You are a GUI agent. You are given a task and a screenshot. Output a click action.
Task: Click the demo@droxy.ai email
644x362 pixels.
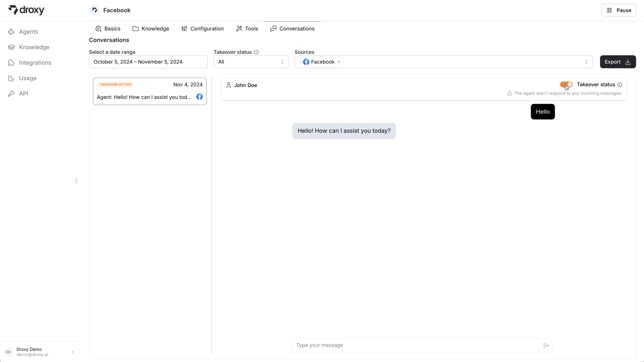tap(32, 355)
